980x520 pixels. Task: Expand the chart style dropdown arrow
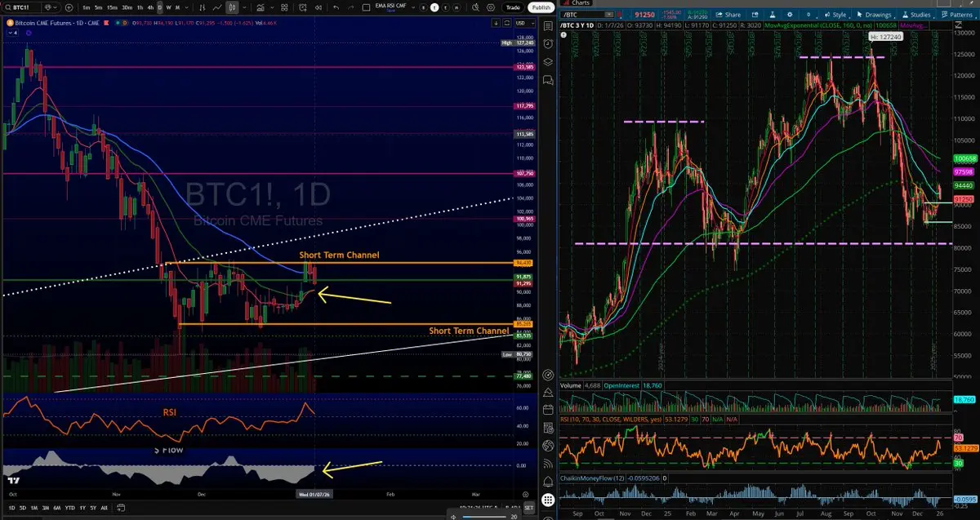coord(244,7)
